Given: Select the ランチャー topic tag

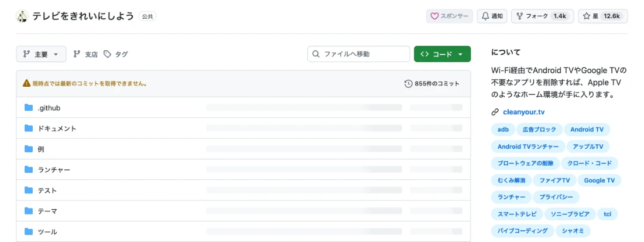Looking at the screenshot, I should tap(511, 197).
